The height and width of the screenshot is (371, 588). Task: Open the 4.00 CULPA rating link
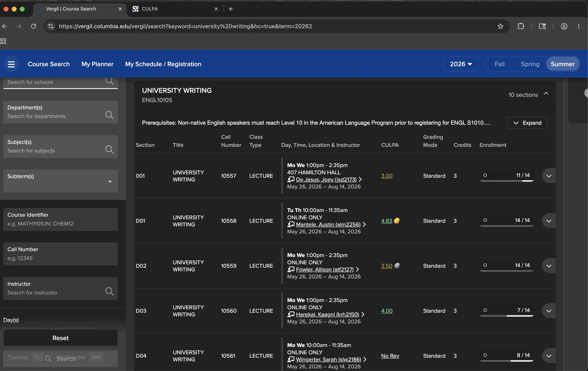click(387, 311)
